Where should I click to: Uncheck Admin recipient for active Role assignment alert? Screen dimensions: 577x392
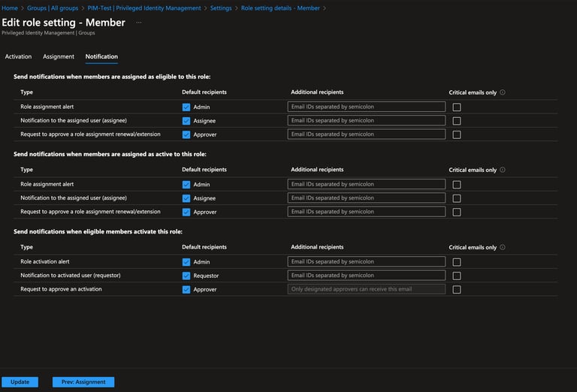pyautogui.click(x=186, y=185)
